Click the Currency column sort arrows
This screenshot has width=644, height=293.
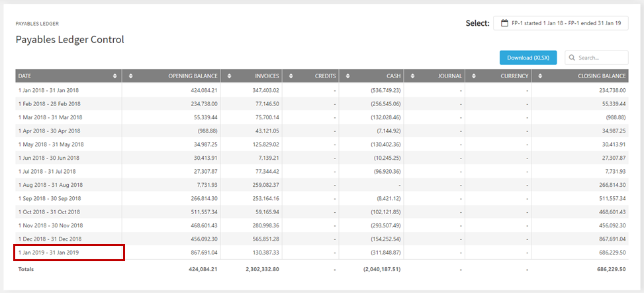click(x=474, y=76)
